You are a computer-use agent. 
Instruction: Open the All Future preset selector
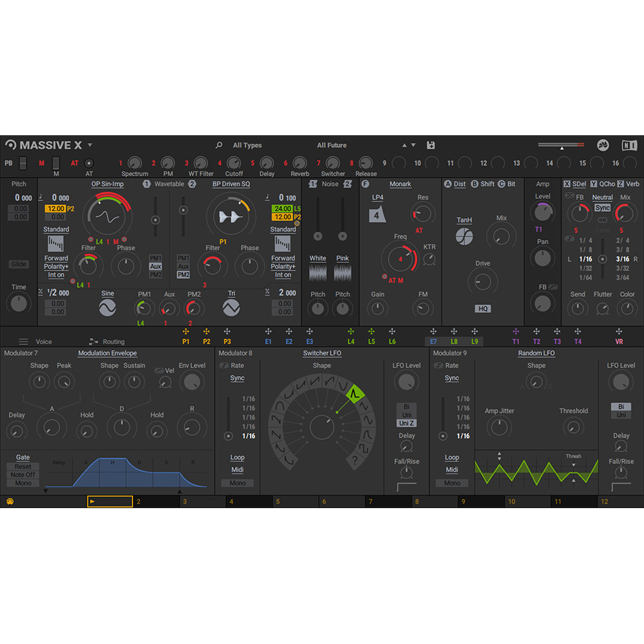pos(332,145)
